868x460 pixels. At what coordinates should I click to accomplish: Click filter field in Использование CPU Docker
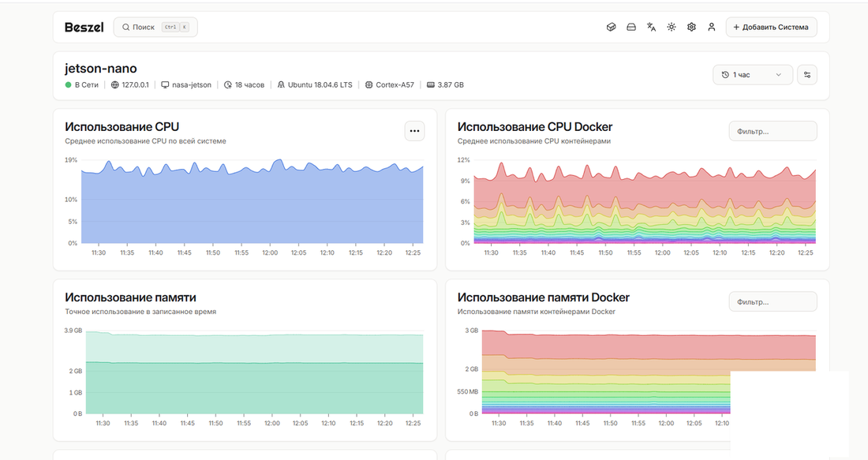pos(773,131)
